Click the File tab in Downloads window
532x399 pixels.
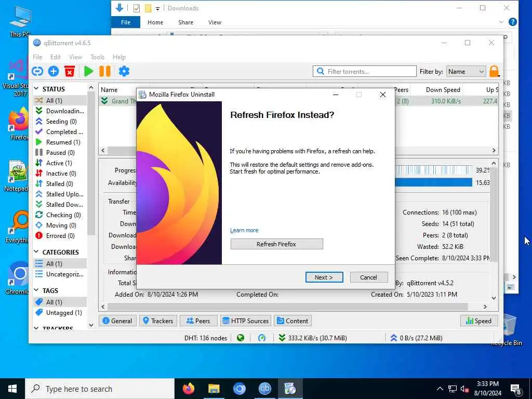(126, 22)
